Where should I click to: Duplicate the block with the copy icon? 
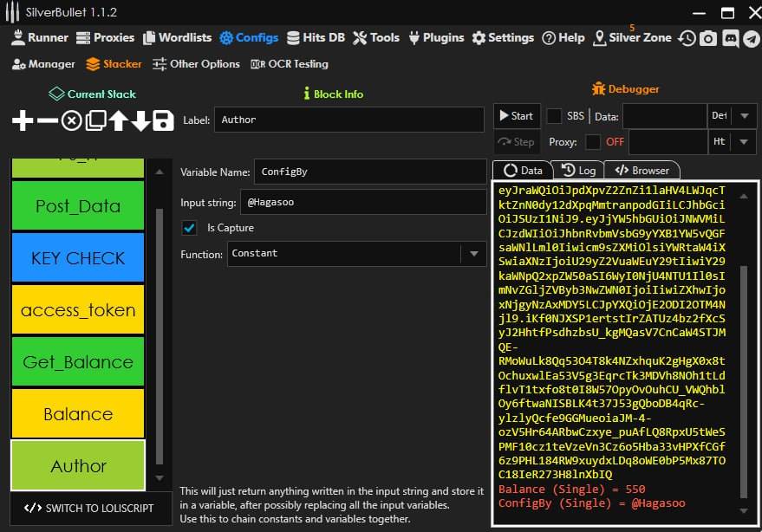tap(94, 120)
